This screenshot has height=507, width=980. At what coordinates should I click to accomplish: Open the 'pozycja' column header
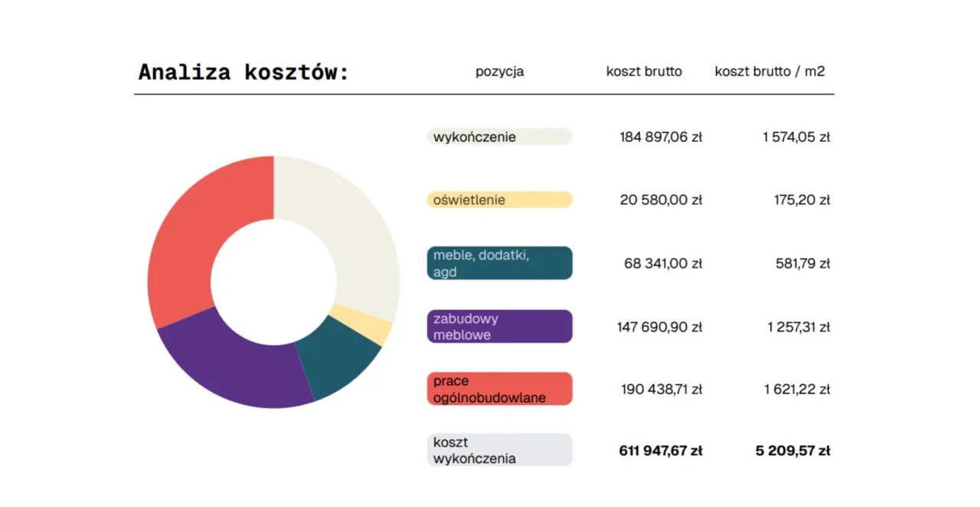click(499, 71)
